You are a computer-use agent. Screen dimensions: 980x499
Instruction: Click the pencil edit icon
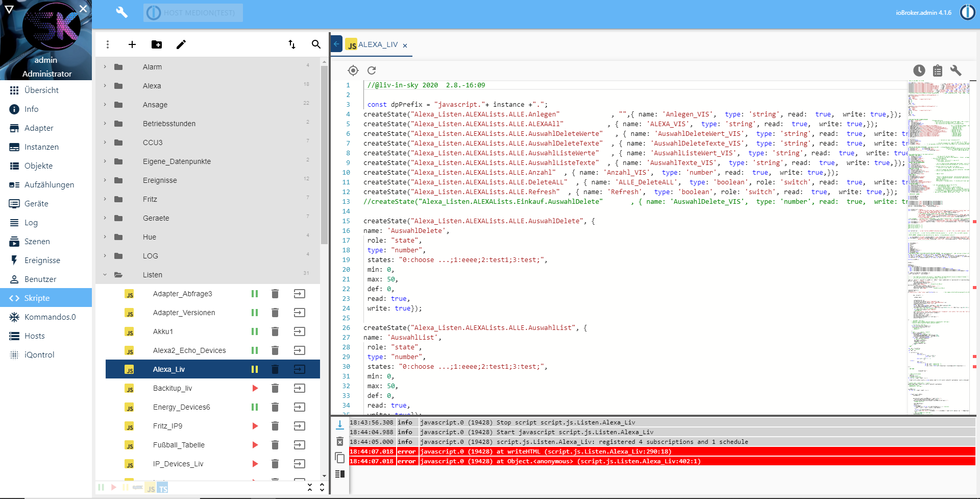click(x=181, y=44)
